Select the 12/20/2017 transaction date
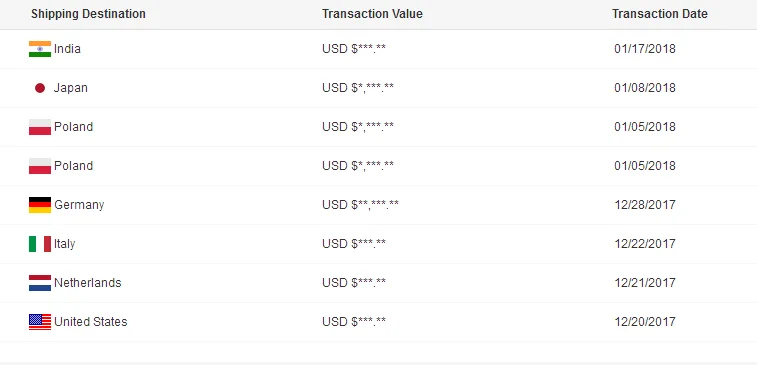Screen dimensions: 757x365 pyautogui.click(x=645, y=322)
